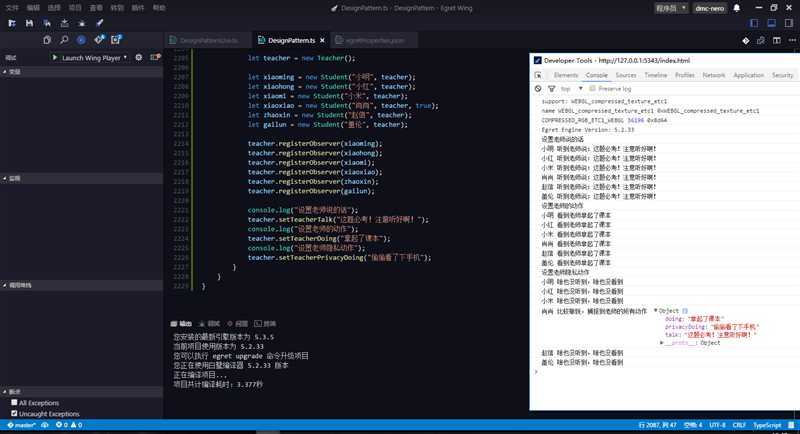Open the Network tab in DevTools
800x434 pixels.
[714, 75]
